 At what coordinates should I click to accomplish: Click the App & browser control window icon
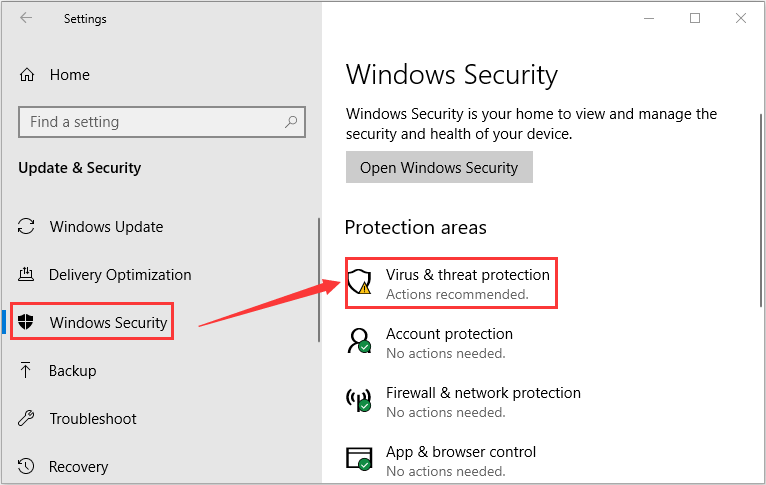(x=360, y=459)
